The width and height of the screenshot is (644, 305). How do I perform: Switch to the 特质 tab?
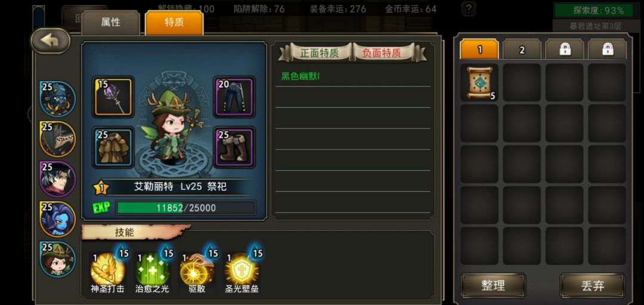pyautogui.click(x=174, y=23)
